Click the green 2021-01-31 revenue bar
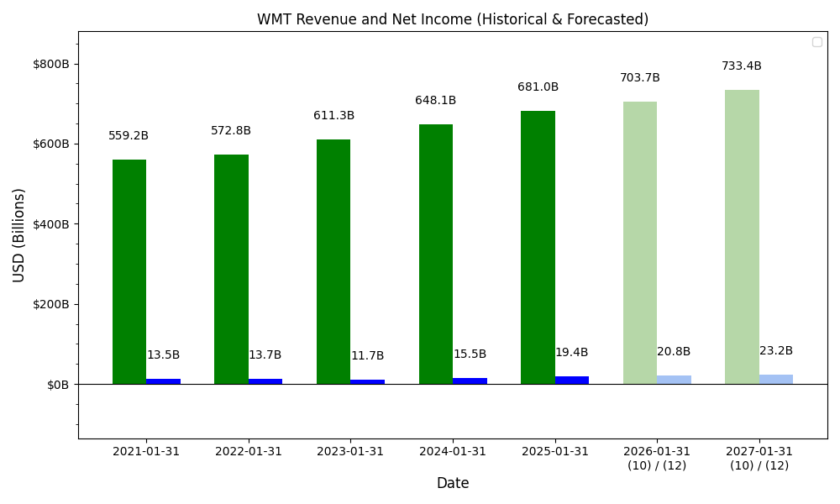Screen dimensions: 840x504 (129, 272)
